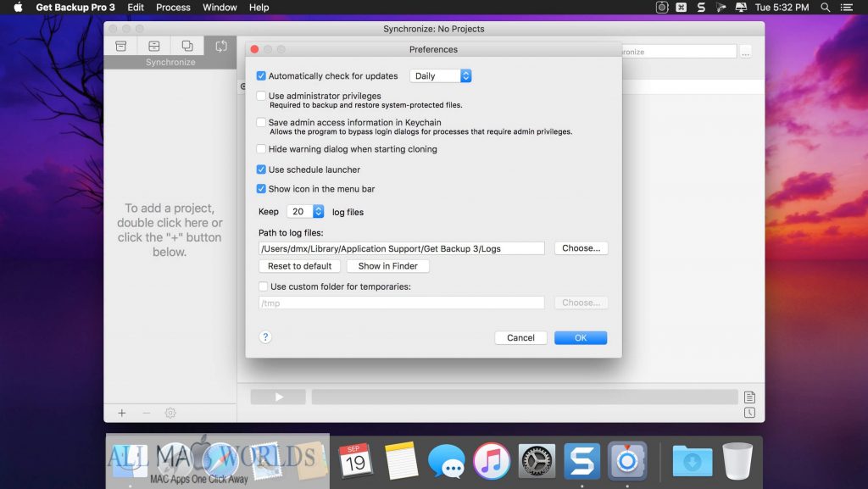Switch to the Clone tab icon
Screen dimensions: 868x489
tap(187, 46)
